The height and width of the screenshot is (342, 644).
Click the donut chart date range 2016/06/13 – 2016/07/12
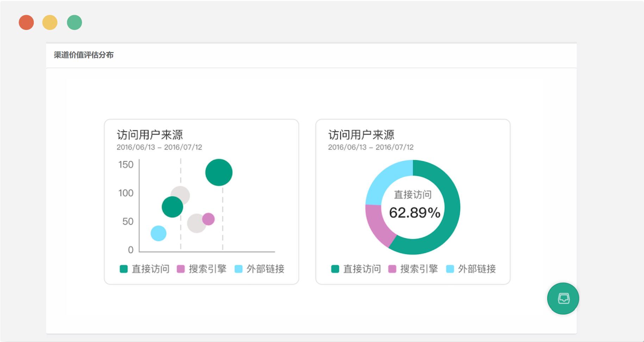[x=371, y=147]
